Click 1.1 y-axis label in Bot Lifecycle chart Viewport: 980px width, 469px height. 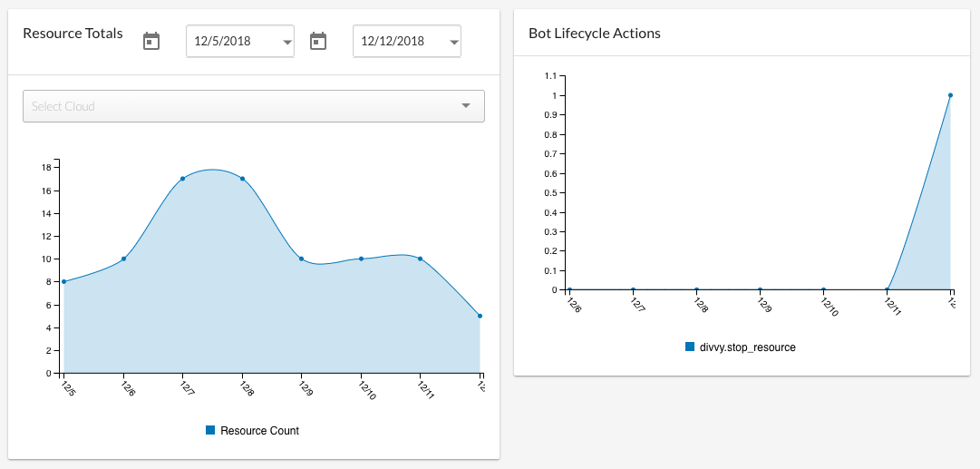(x=550, y=76)
